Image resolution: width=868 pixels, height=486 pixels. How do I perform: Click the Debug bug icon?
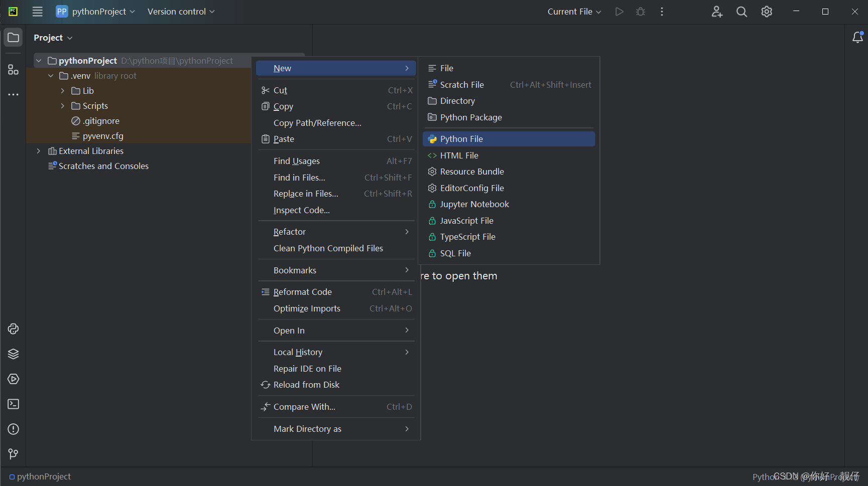click(641, 12)
